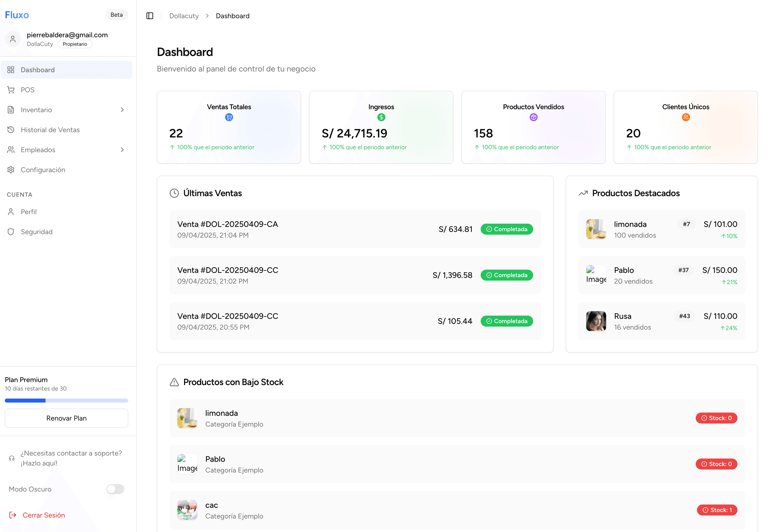Click Completada badge for S/ 105.44 sale
Screen dimensions: 778x532
pyautogui.click(x=507, y=321)
